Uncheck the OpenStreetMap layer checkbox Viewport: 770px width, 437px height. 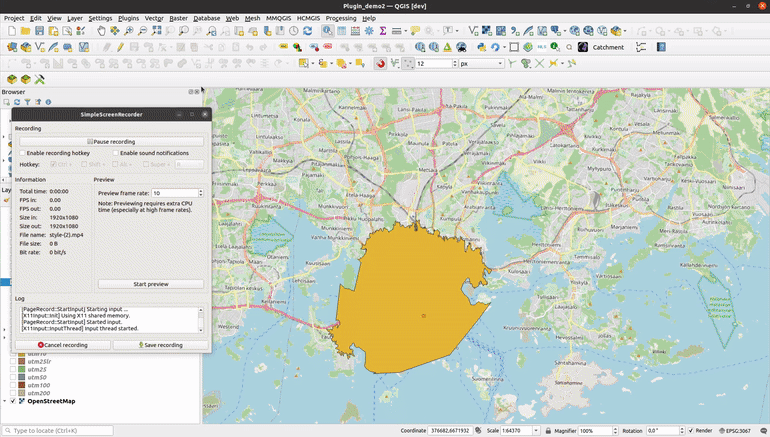click(13, 401)
